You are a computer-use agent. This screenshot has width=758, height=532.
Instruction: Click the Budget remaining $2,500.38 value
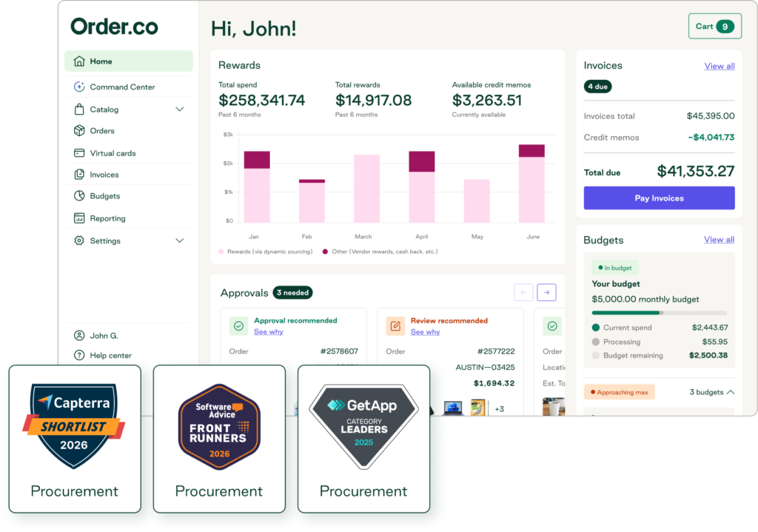tap(708, 355)
